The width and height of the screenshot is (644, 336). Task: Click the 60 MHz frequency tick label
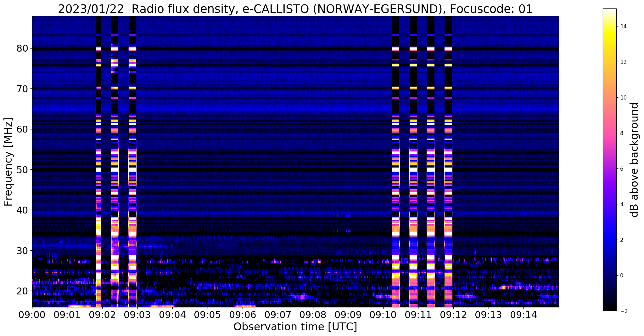pos(22,129)
